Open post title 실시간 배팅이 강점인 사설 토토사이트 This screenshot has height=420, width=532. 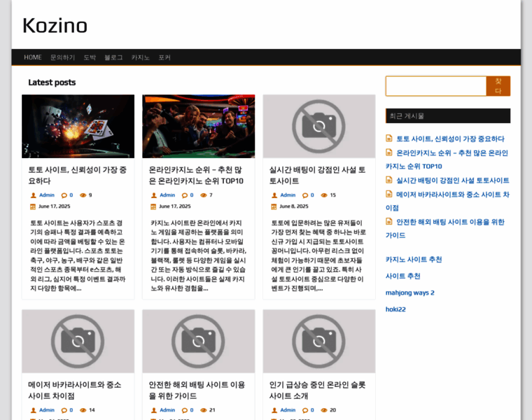(317, 176)
